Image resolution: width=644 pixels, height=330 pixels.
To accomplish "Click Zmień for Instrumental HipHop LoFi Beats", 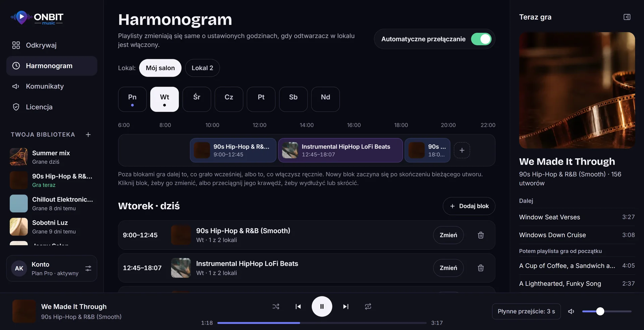I will pyautogui.click(x=448, y=268).
